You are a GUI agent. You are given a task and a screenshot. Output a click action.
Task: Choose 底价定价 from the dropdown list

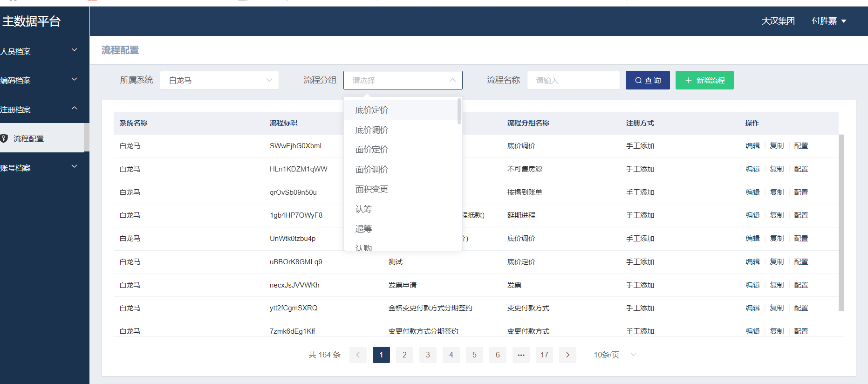click(401, 110)
